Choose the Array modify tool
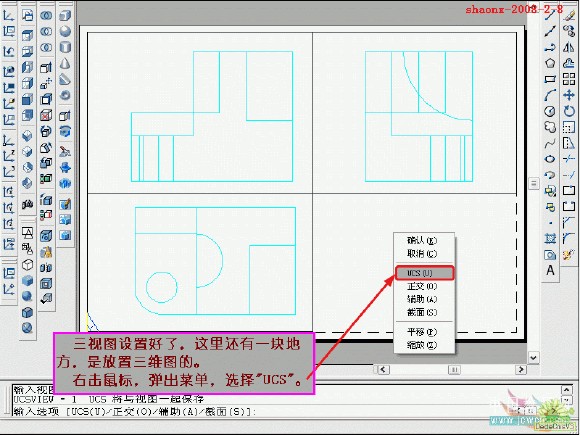Viewport: 580px width, 435px height. click(569, 79)
